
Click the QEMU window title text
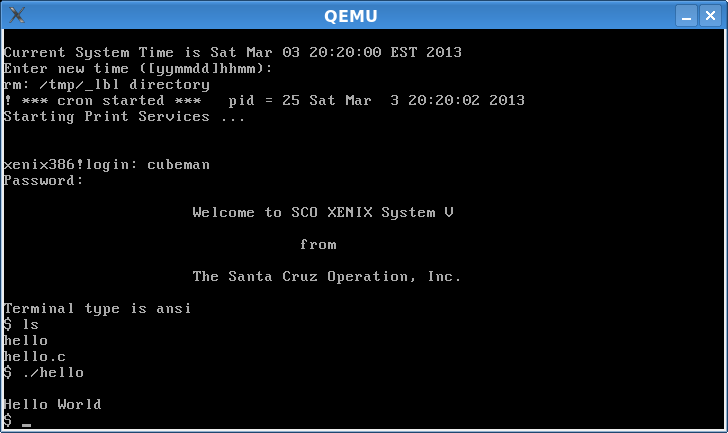[x=351, y=16]
